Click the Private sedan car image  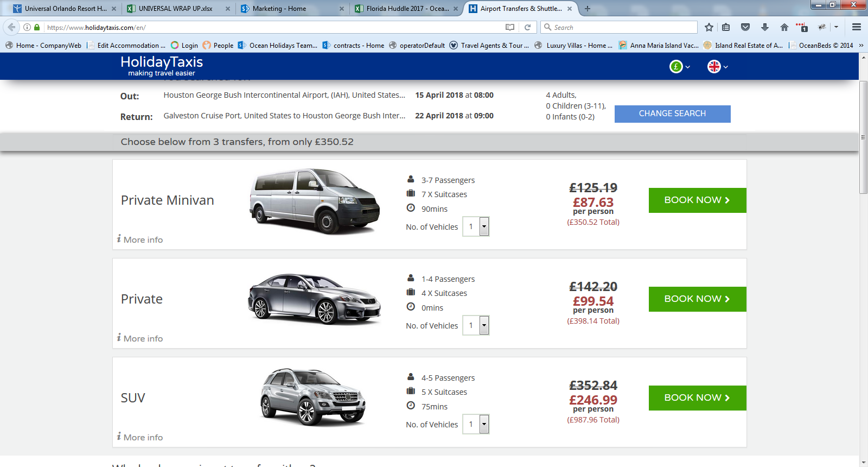(x=315, y=299)
